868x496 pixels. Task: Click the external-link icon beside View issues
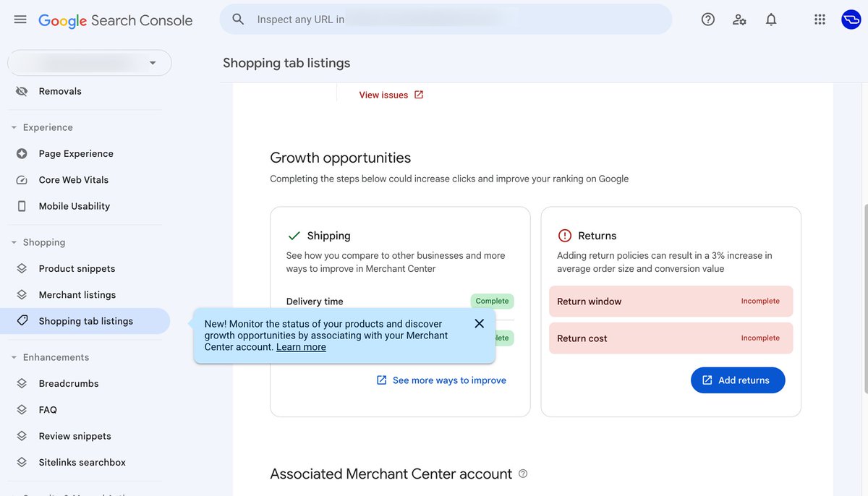point(419,95)
